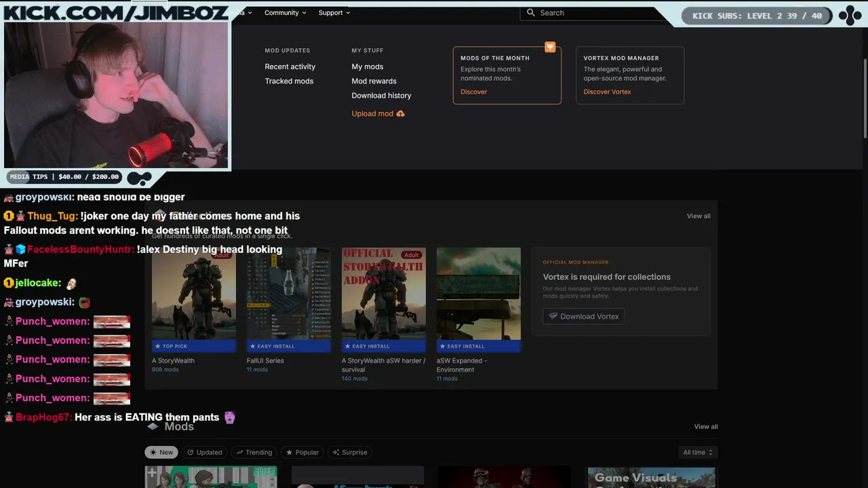Go to Tracked mods
This screenshot has width=868, height=488.
coord(289,81)
